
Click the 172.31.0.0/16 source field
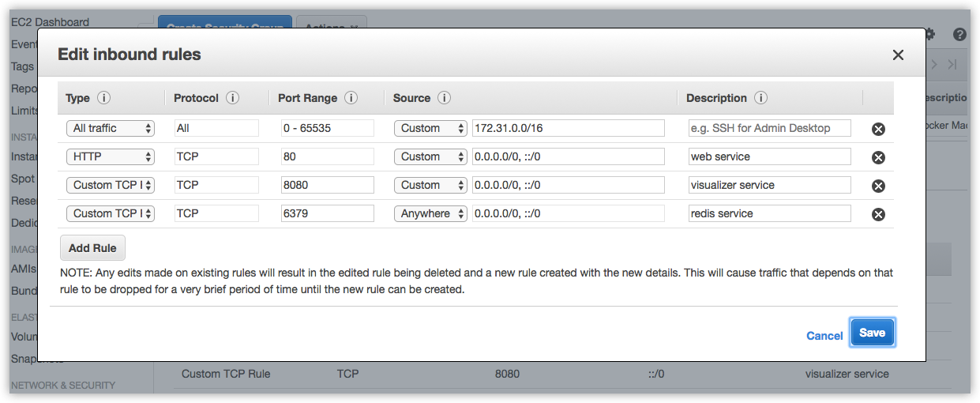pyautogui.click(x=568, y=128)
